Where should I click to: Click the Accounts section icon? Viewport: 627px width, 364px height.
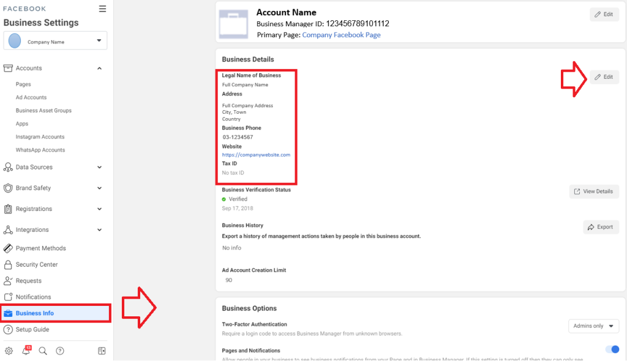point(8,68)
